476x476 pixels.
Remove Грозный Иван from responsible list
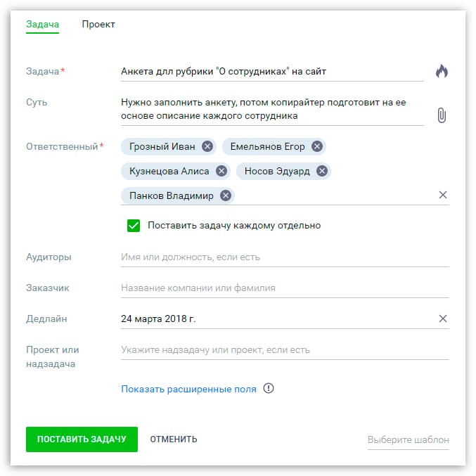(207, 146)
